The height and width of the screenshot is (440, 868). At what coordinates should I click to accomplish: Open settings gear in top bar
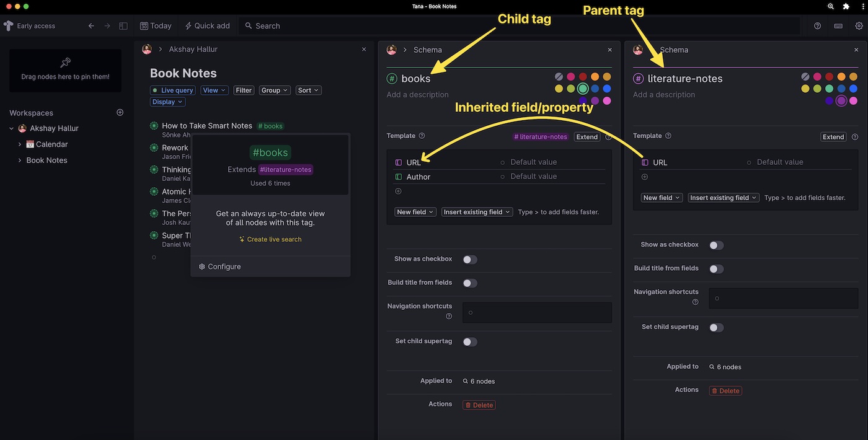(859, 26)
